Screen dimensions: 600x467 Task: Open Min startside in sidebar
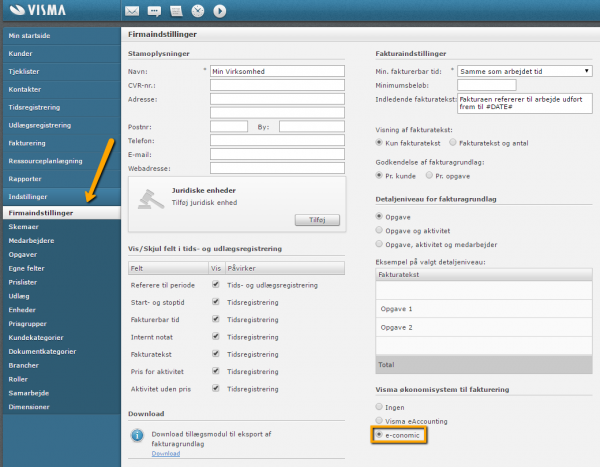click(62, 36)
